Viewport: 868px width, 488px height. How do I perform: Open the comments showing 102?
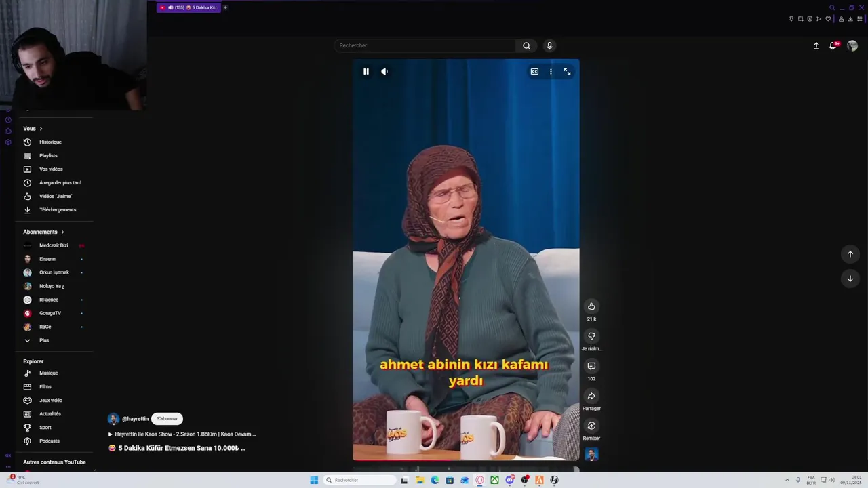[591, 366]
